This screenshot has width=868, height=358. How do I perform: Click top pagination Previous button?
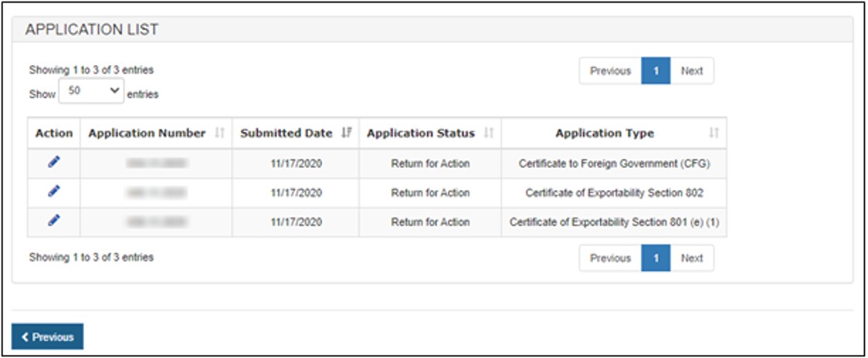click(x=610, y=71)
